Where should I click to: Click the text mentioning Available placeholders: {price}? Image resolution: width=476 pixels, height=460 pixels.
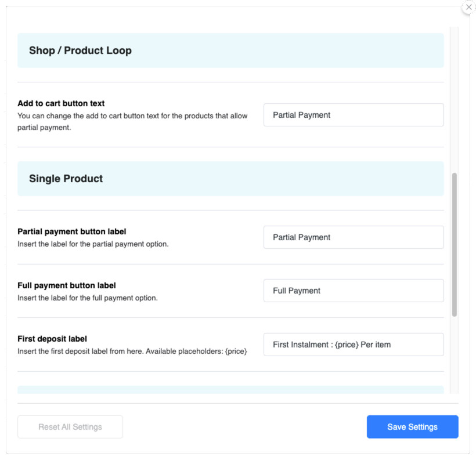click(132, 352)
